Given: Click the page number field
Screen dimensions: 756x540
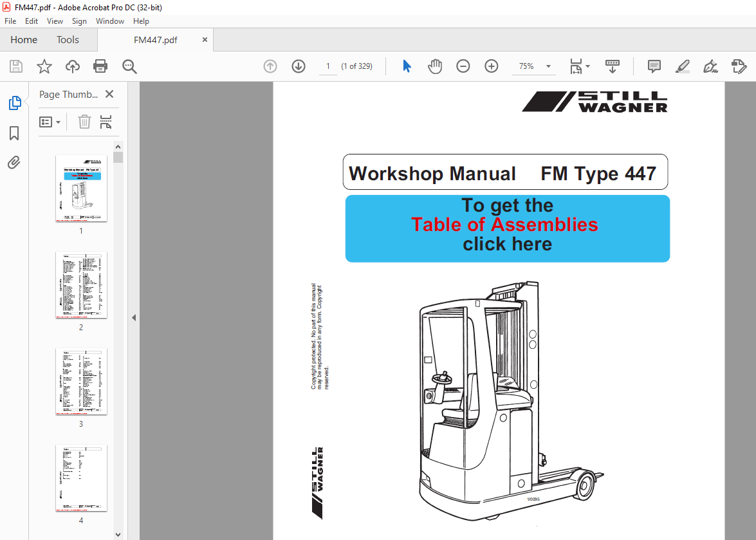Looking at the screenshot, I should [x=328, y=66].
